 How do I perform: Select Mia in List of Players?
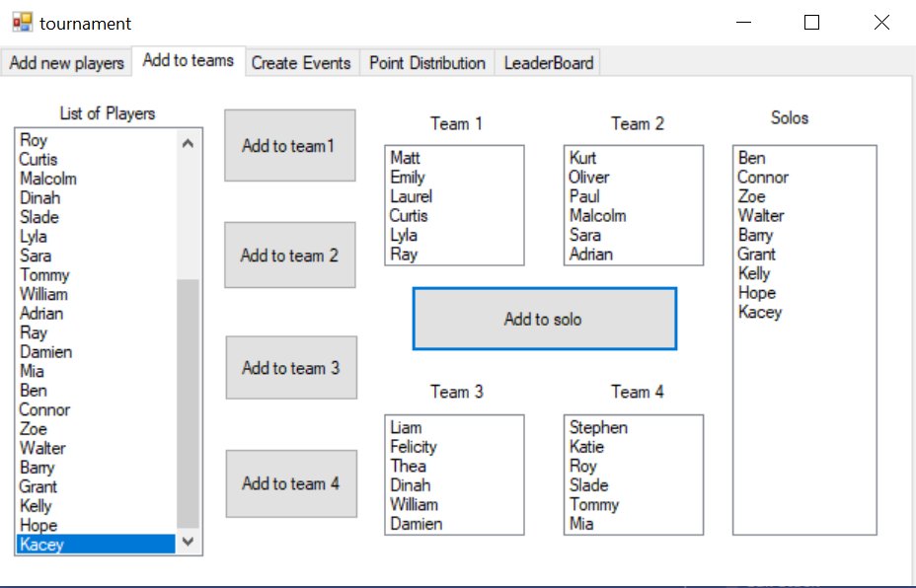pyautogui.click(x=96, y=371)
